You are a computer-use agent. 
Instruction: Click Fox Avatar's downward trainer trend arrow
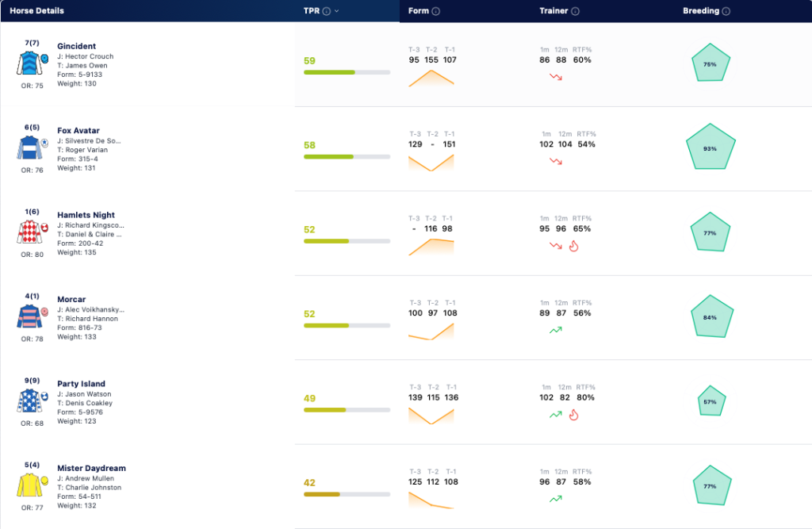(556, 161)
